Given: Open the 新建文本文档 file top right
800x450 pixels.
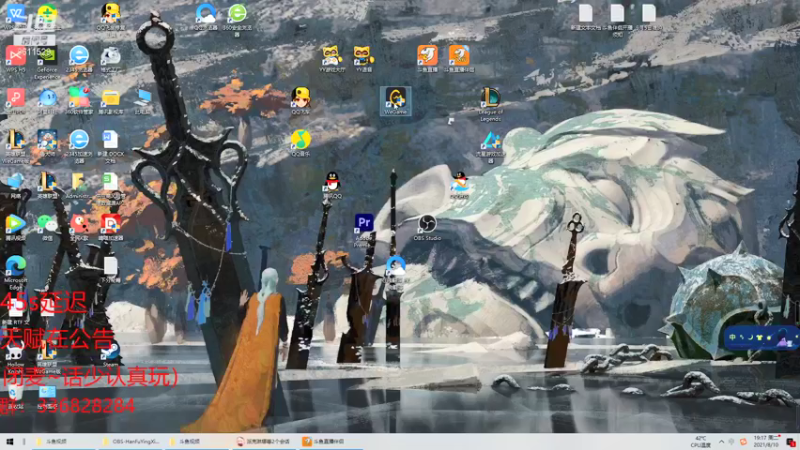Looking at the screenshot, I should click(586, 17).
